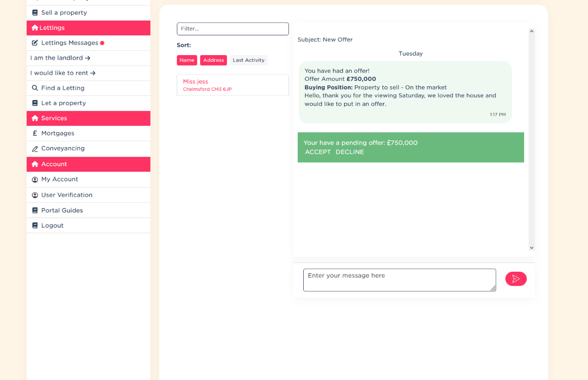The image size is (588, 380).
Task: Accept the pending £750,000 offer
Action: click(318, 152)
